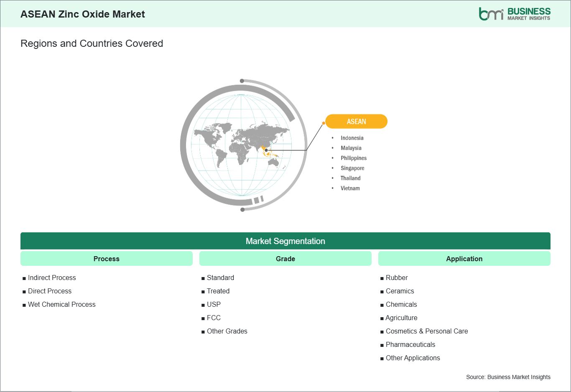Select Ceramics application item
Image resolution: width=571 pixels, height=392 pixels.
point(400,291)
